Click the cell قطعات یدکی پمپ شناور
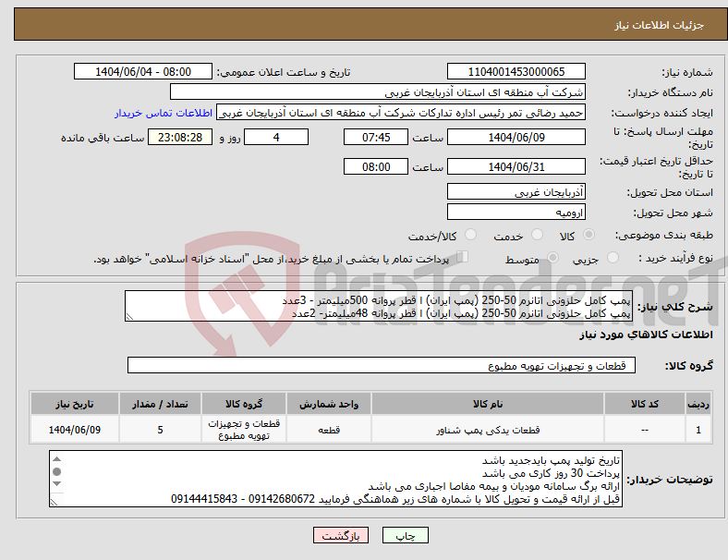 tap(488, 430)
